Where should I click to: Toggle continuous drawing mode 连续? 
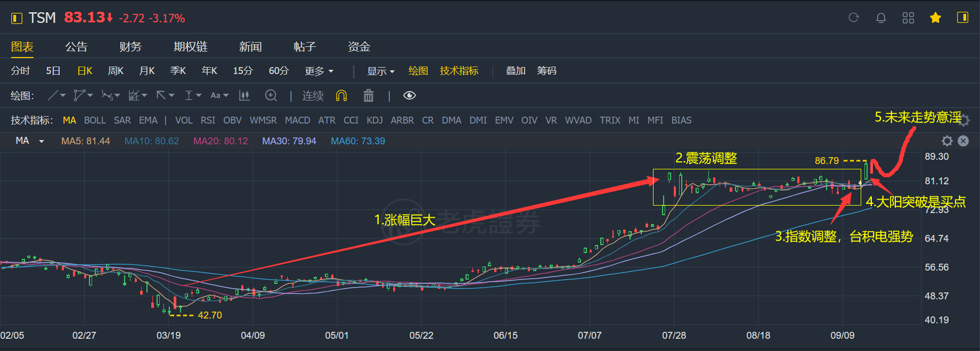(x=313, y=96)
